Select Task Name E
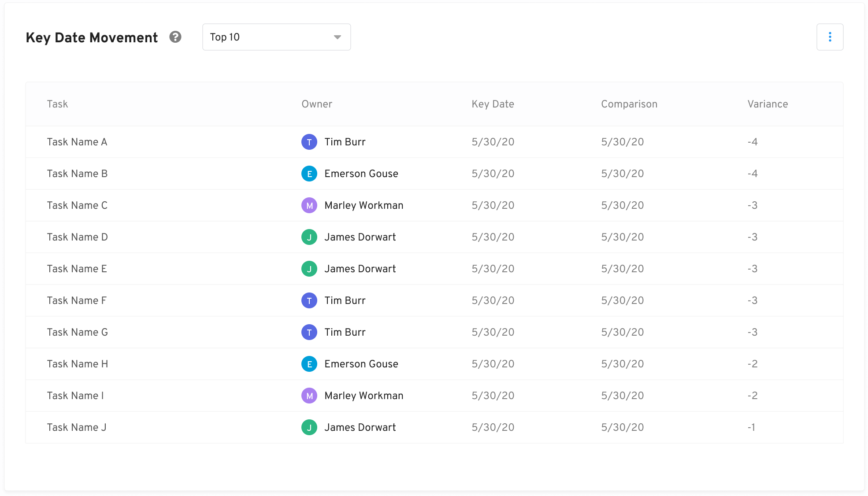Image resolution: width=868 pixels, height=496 pixels. (77, 269)
